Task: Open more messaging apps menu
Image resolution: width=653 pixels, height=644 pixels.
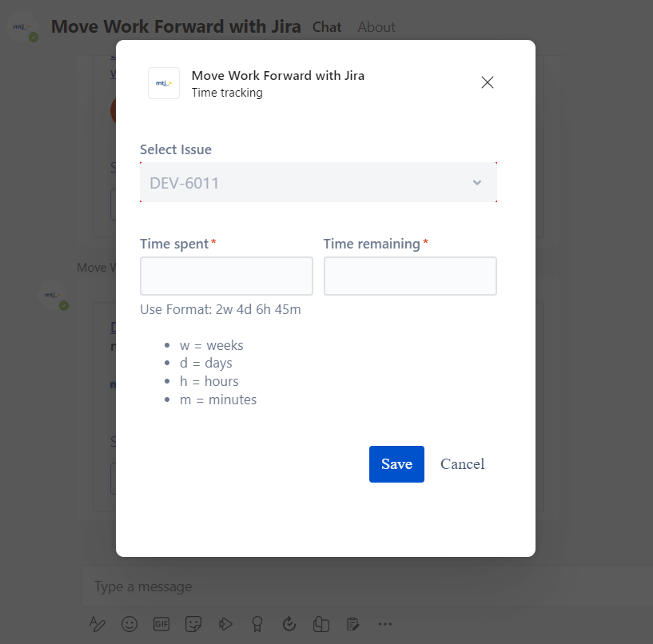Action: click(384, 624)
